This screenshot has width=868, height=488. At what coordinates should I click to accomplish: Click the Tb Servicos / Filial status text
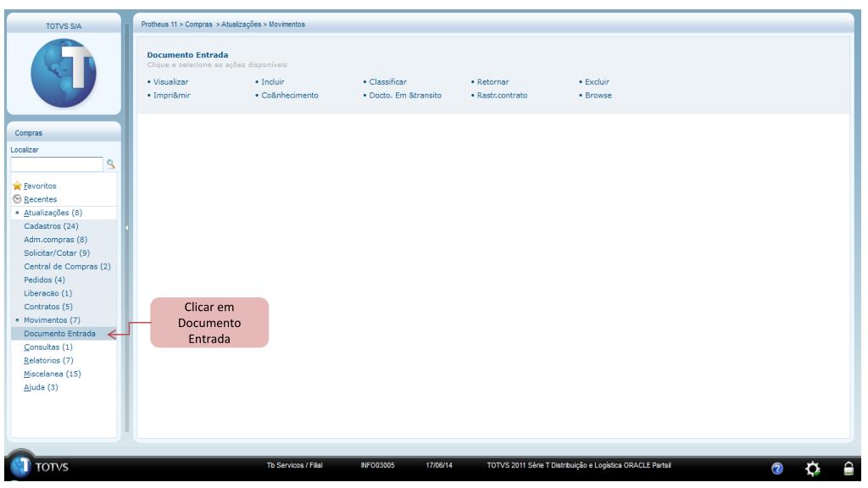(294, 465)
